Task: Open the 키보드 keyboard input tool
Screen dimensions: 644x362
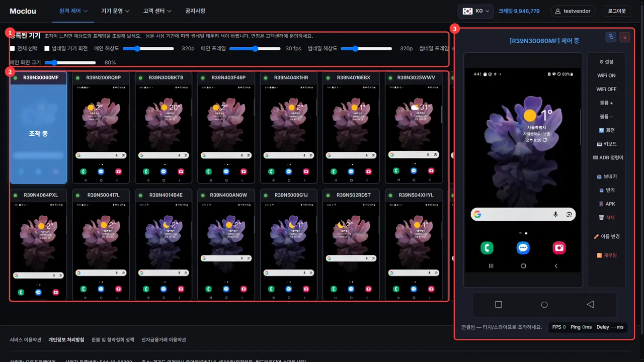Action: [x=606, y=144]
